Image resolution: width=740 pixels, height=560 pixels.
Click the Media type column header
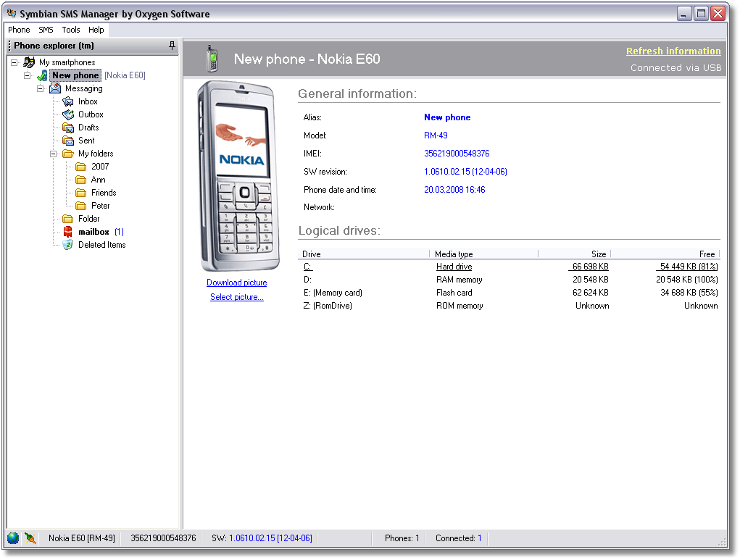tap(483, 254)
